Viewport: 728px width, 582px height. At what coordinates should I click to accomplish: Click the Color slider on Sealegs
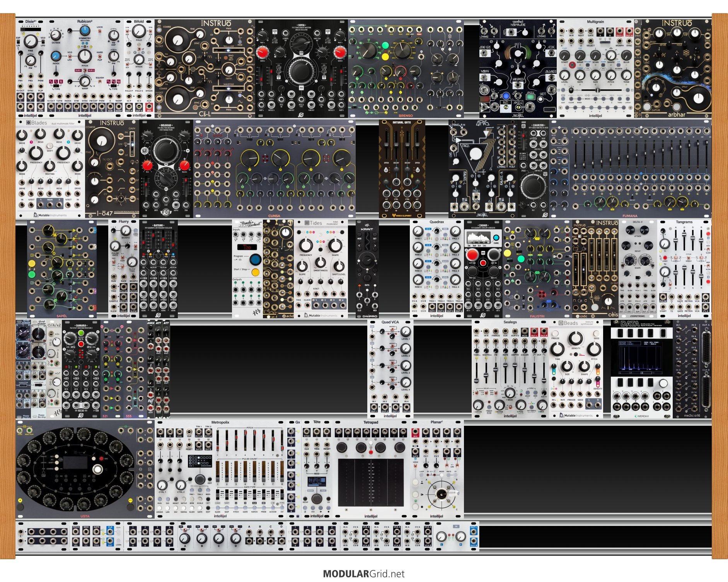(525, 372)
